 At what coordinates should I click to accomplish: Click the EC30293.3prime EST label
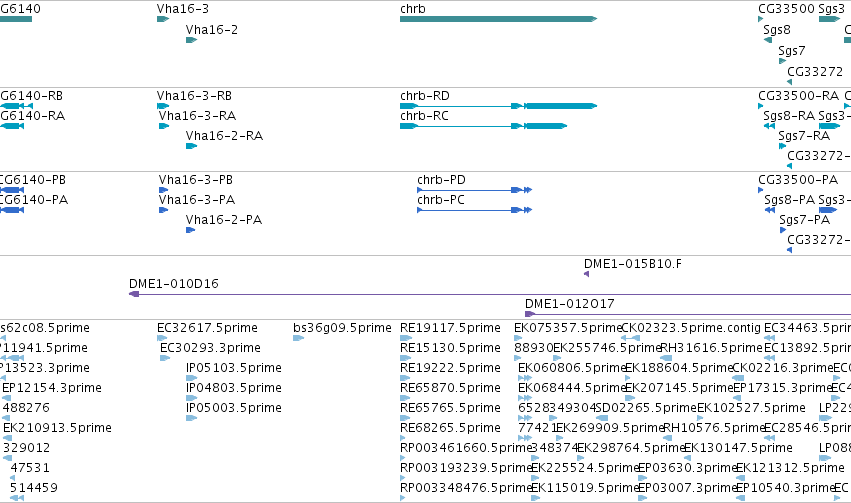click(x=210, y=348)
